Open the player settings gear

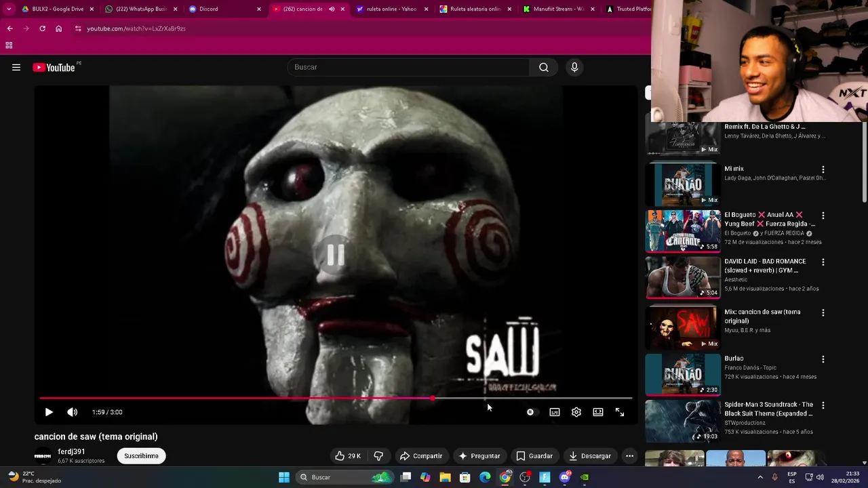[x=576, y=412]
